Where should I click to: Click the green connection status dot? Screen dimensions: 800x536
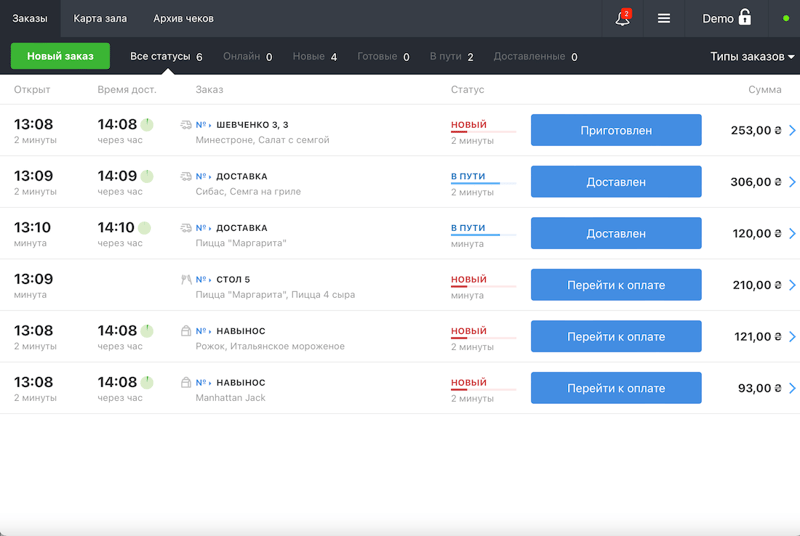(x=786, y=18)
